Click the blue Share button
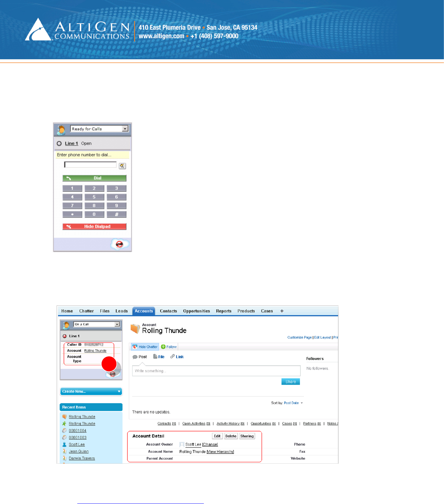This screenshot has width=444, height=504. click(x=291, y=382)
